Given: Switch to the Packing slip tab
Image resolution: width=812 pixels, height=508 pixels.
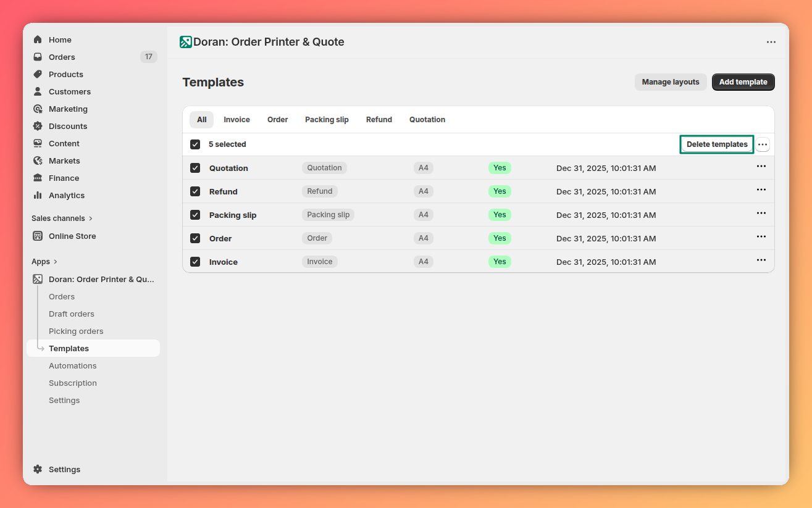Looking at the screenshot, I should pos(327,120).
